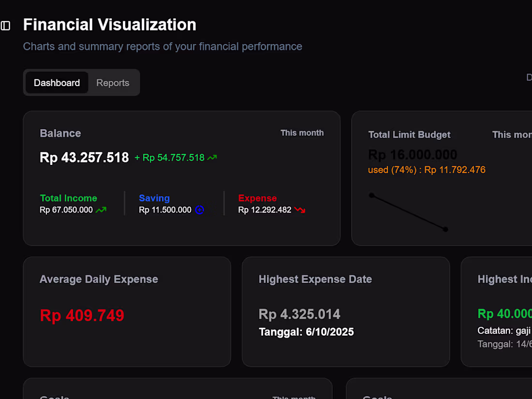Select the left data point on budget chart
The width and height of the screenshot is (532, 399).
click(x=371, y=195)
